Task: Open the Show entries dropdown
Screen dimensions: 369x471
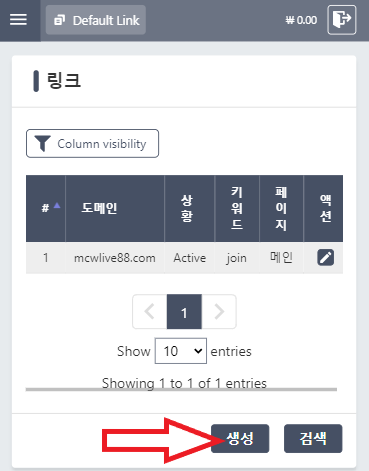Action: click(x=181, y=351)
